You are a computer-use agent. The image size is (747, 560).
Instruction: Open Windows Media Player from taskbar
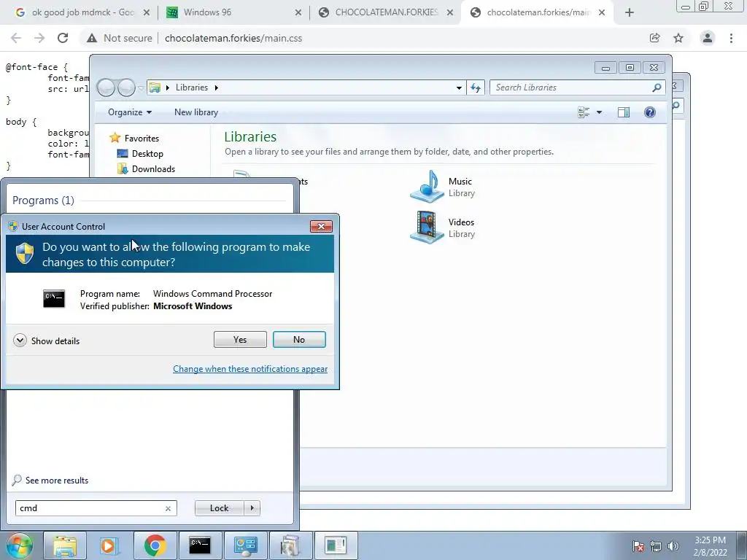click(x=109, y=545)
